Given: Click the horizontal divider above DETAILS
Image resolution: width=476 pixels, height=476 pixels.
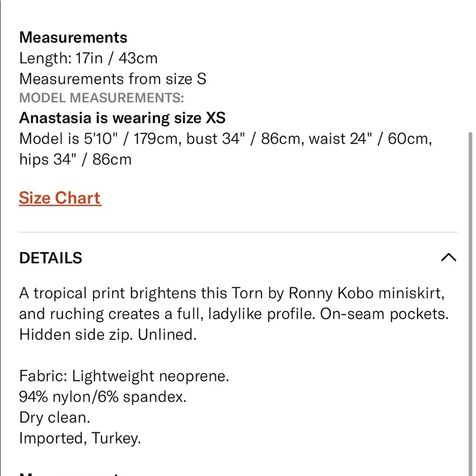Looking at the screenshot, I should tap(238, 232).
